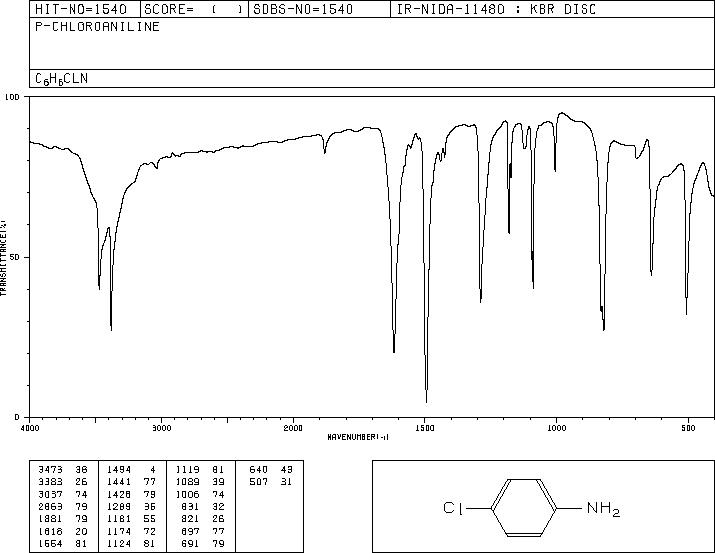The image size is (715, 553).
Task: Click transmittance value 55 beside 1181
Action: 150,519
